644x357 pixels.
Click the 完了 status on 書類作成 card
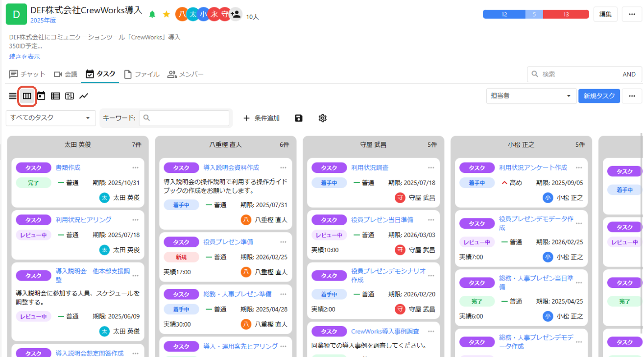(33, 183)
